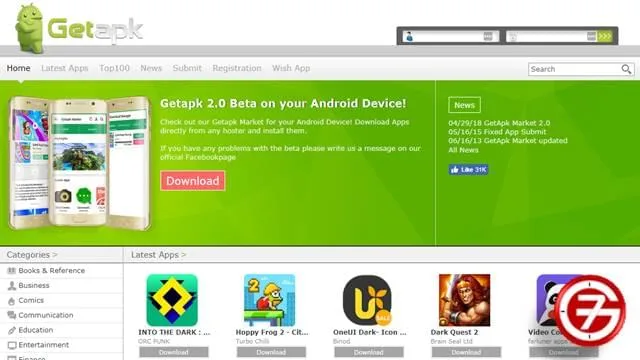Click Entertainment category screen icon
This screenshot has height=360, width=640.
(x=12, y=345)
